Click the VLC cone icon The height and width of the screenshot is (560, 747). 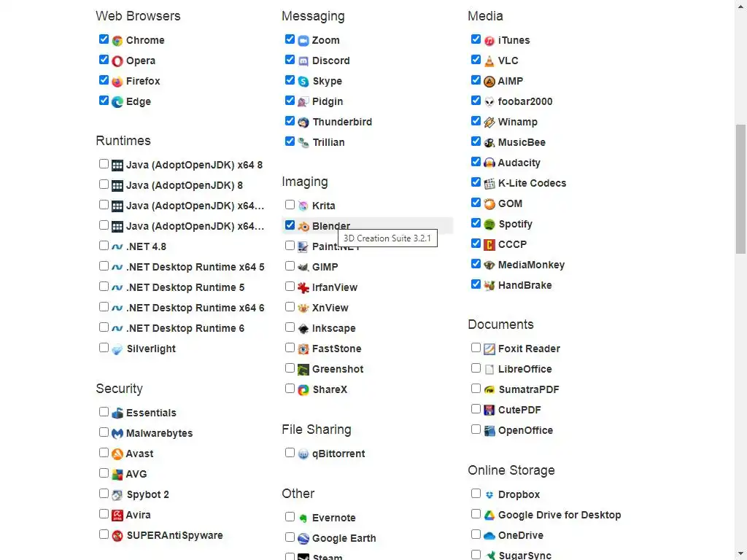[x=489, y=61]
